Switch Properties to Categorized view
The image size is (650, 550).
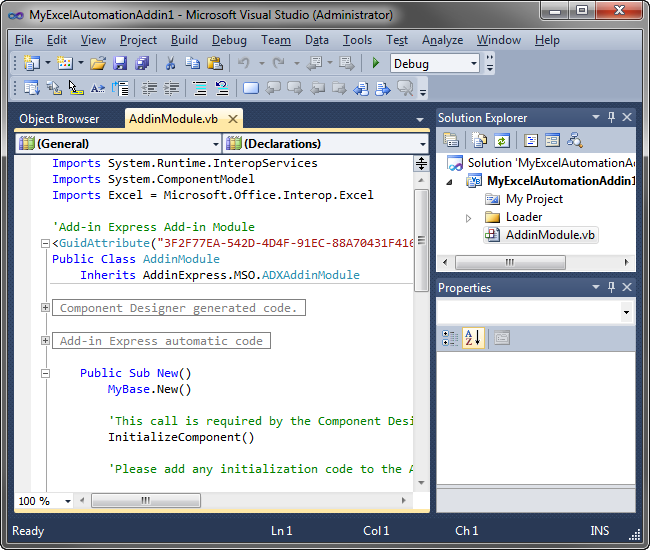450,338
